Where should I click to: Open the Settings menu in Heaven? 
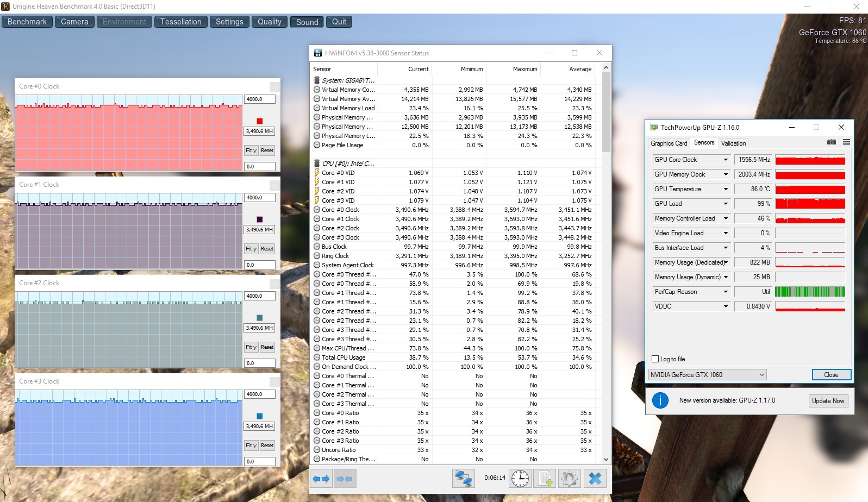click(229, 22)
